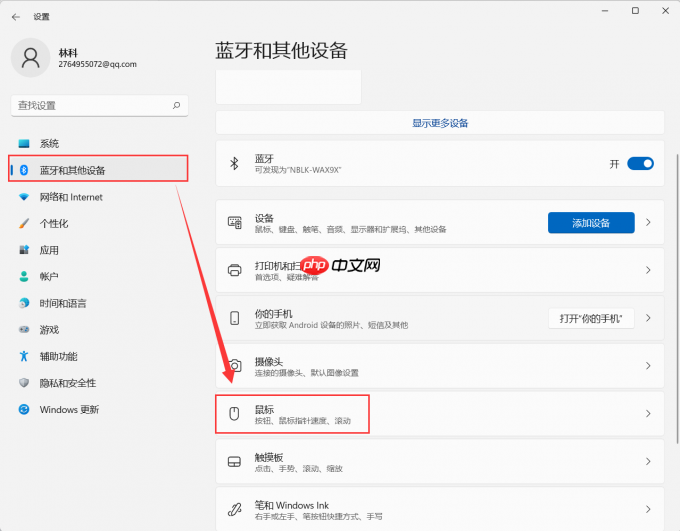Click the search magnifier icon

point(177,105)
